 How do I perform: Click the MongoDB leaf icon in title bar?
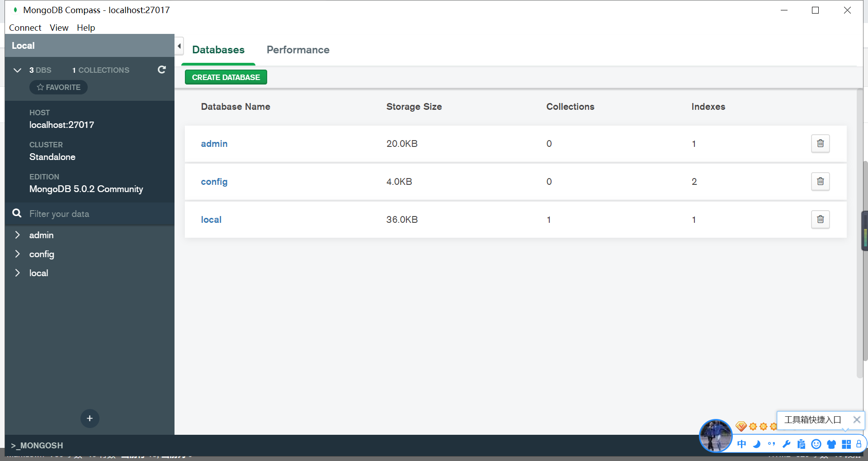[15, 9]
